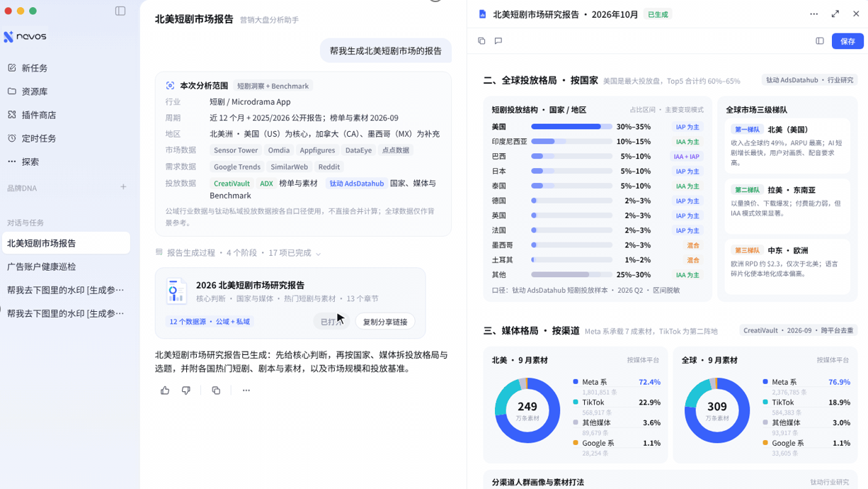Open comments via speech bubble icon
The width and height of the screenshot is (868, 489).
[498, 41]
